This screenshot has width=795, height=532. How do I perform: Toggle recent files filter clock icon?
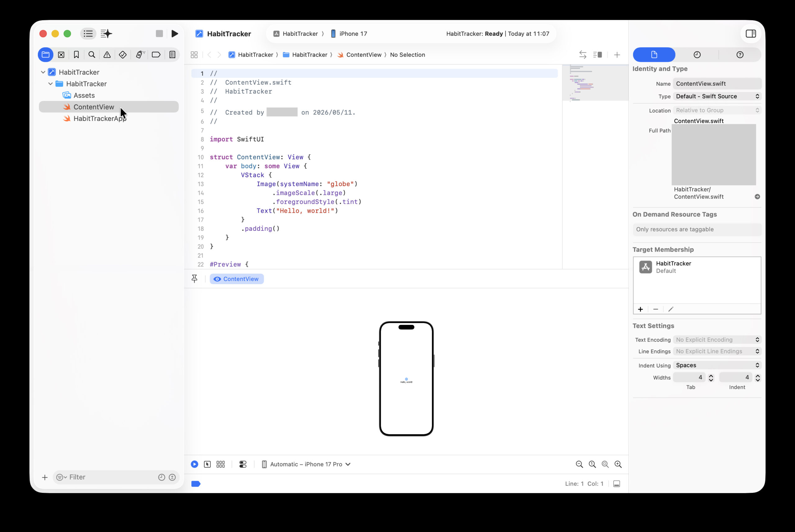162,477
